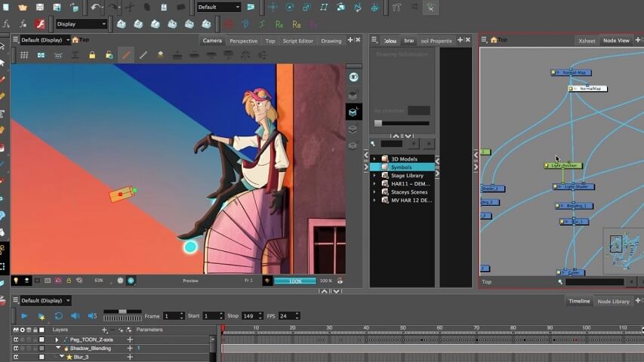Open the Default (Display) dropdown in Camera view
Screen dimensions: 644x362
(x=45, y=40)
